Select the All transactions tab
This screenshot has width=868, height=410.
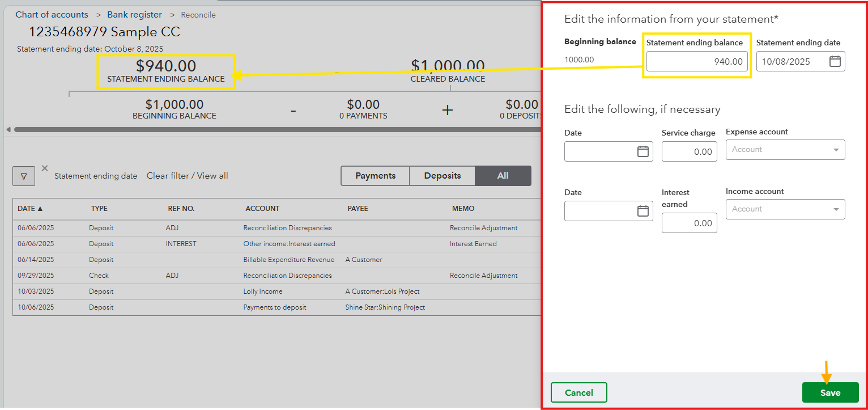(503, 176)
